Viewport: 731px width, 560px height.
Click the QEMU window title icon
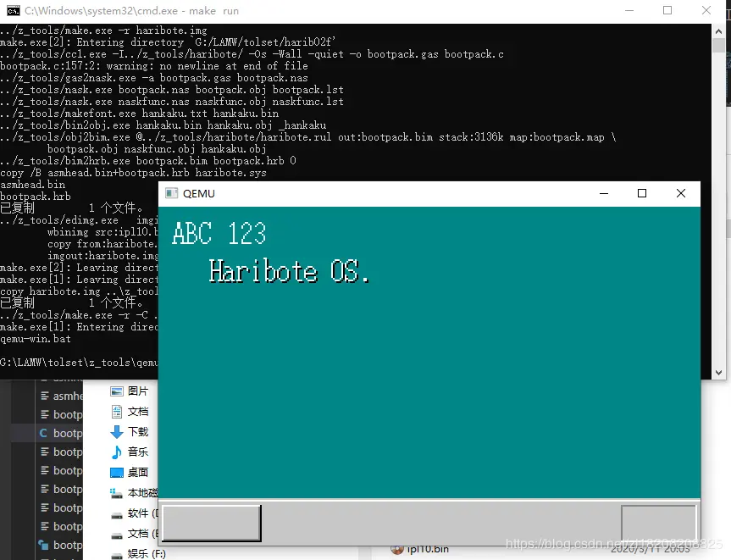pos(172,193)
